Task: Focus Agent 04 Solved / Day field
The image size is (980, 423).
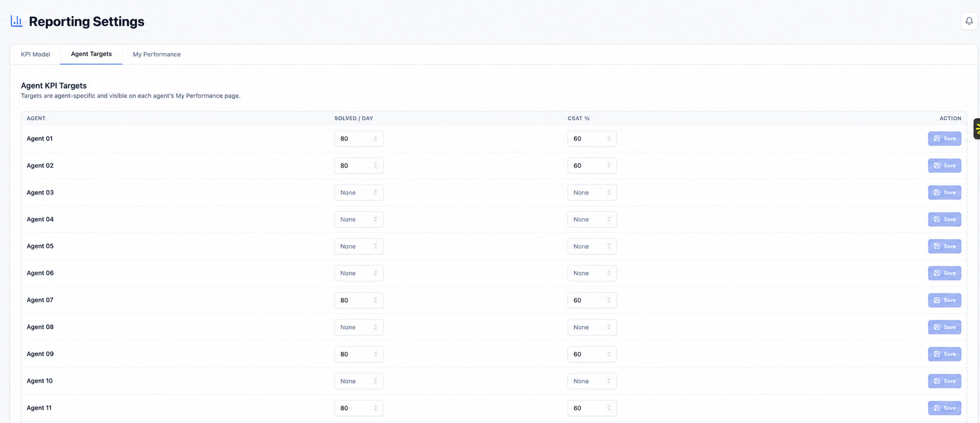Action: click(x=359, y=219)
